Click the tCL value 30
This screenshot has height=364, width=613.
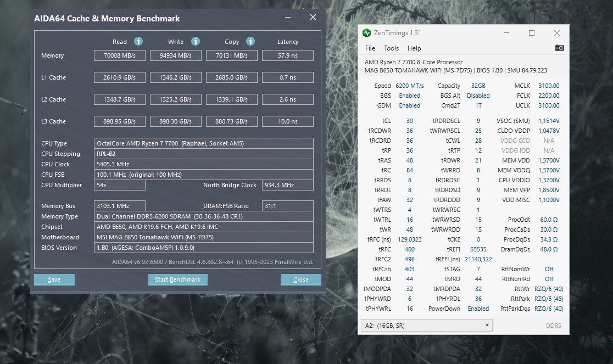409,121
